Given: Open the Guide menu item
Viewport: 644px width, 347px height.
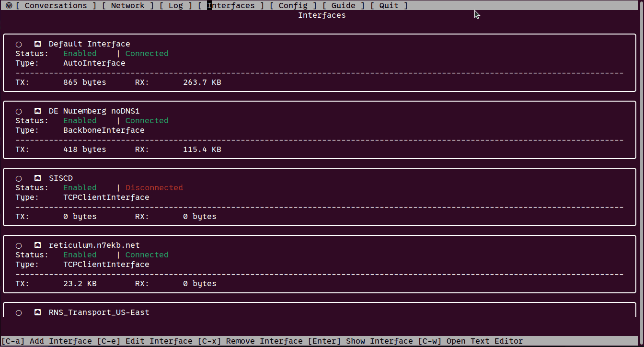Looking at the screenshot, I should click(x=343, y=6).
